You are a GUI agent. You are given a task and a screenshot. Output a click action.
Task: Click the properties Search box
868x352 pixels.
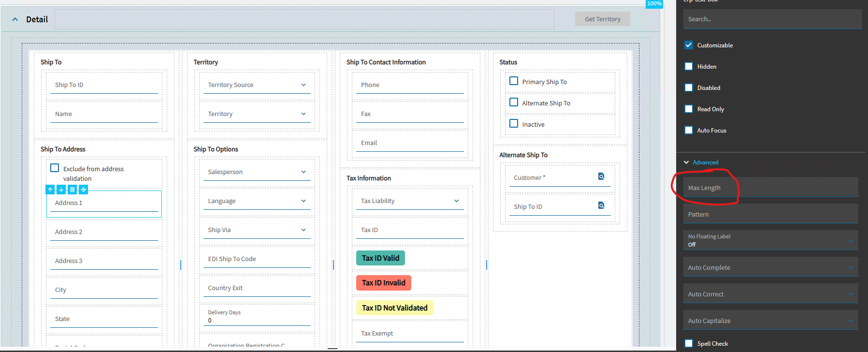tap(772, 19)
